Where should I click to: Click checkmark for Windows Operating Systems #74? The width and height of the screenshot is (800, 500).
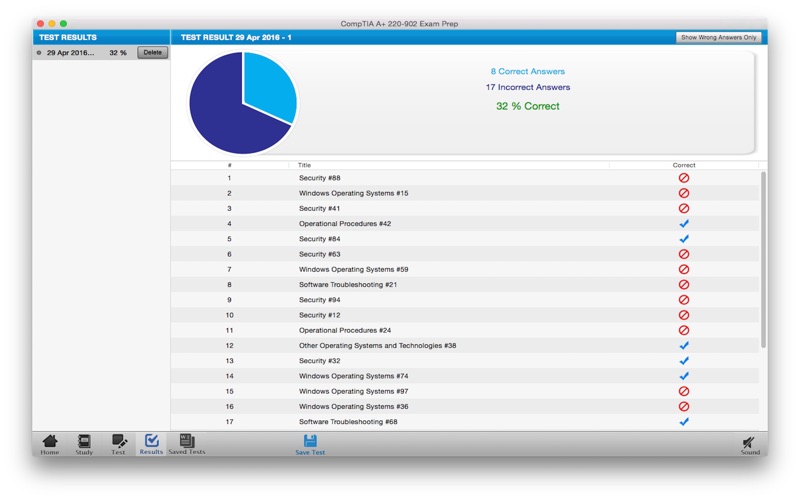tap(684, 376)
